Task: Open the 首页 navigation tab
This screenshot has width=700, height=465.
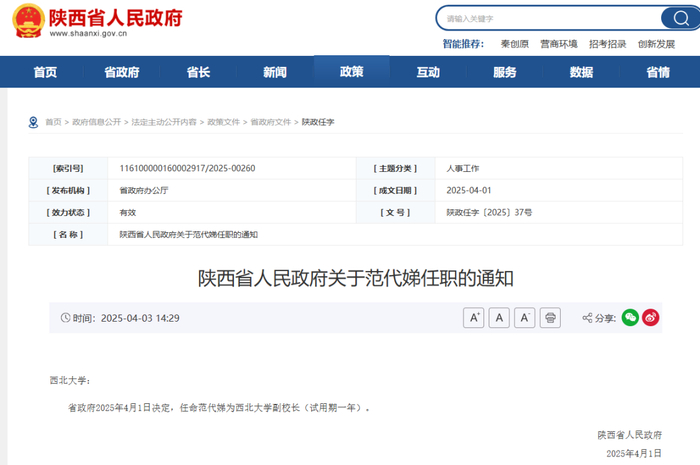Action: coord(46,72)
